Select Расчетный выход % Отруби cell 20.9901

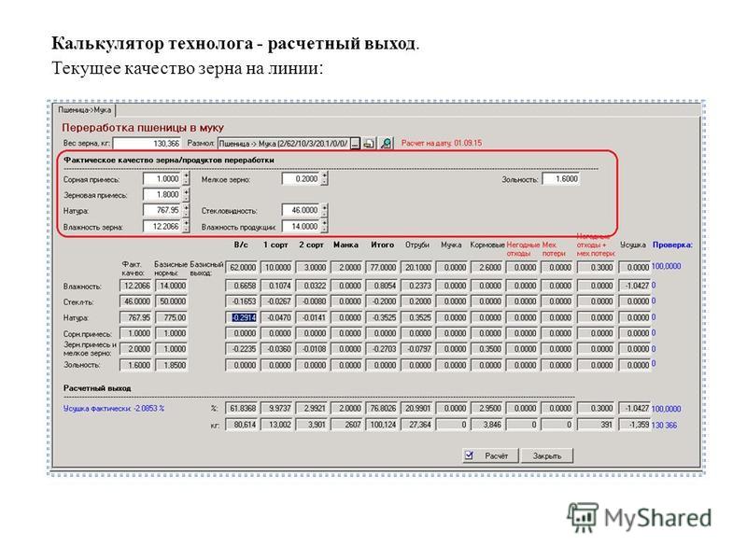point(417,409)
